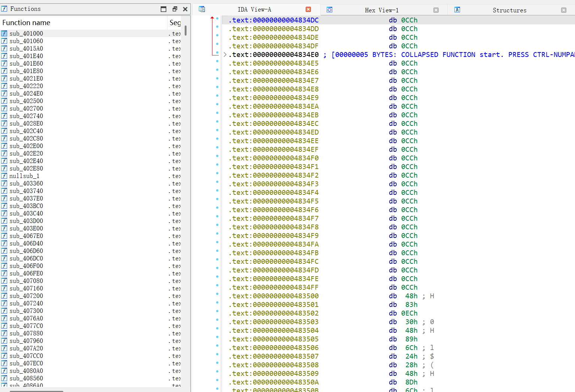Switch to the IDA View-A tab
Viewport: 575px width, 392px height.
tap(254, 10)
